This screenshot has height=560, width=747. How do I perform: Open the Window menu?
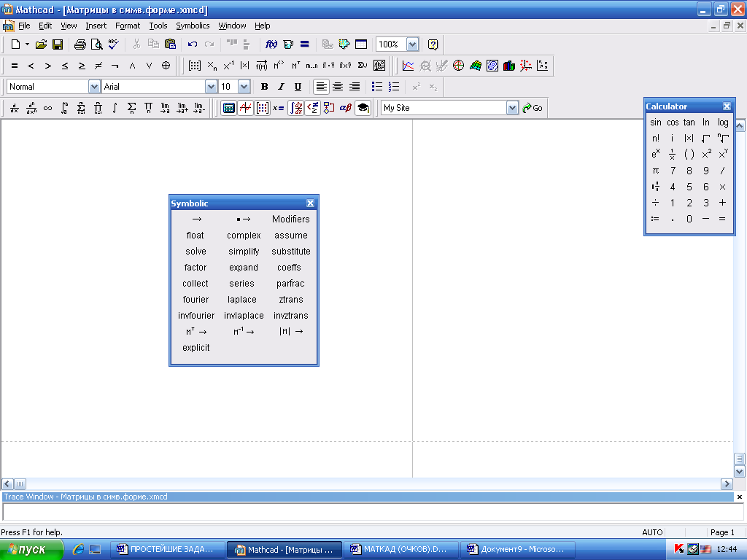(x=232, y=26)
